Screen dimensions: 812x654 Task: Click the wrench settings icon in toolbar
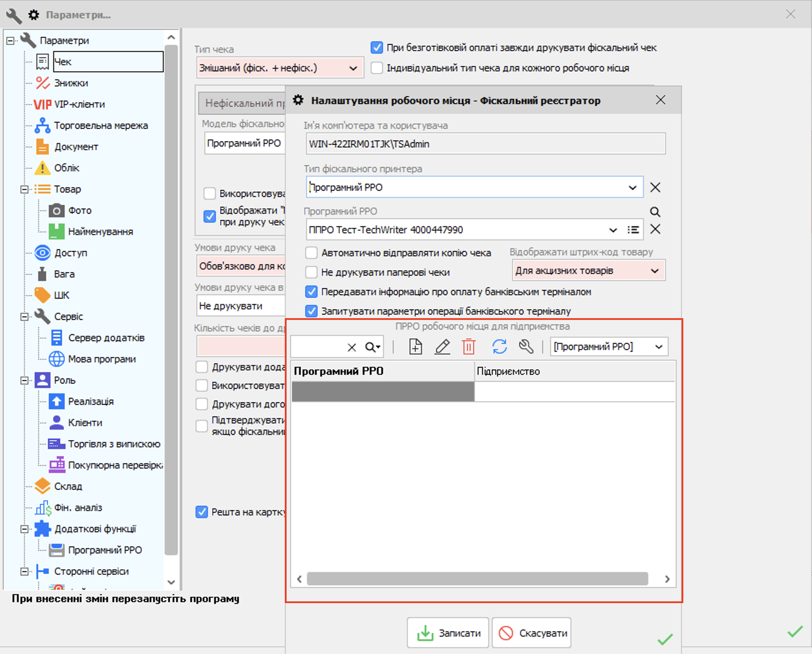tap(526, 346)
